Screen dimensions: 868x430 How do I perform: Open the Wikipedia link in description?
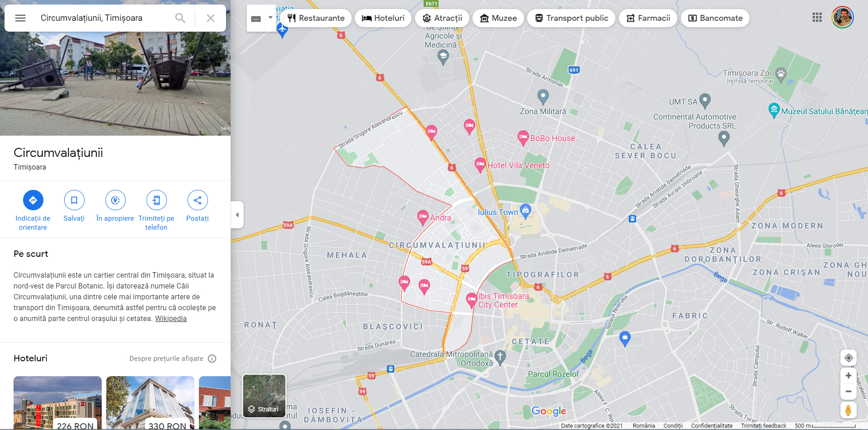tap(171, 318)
